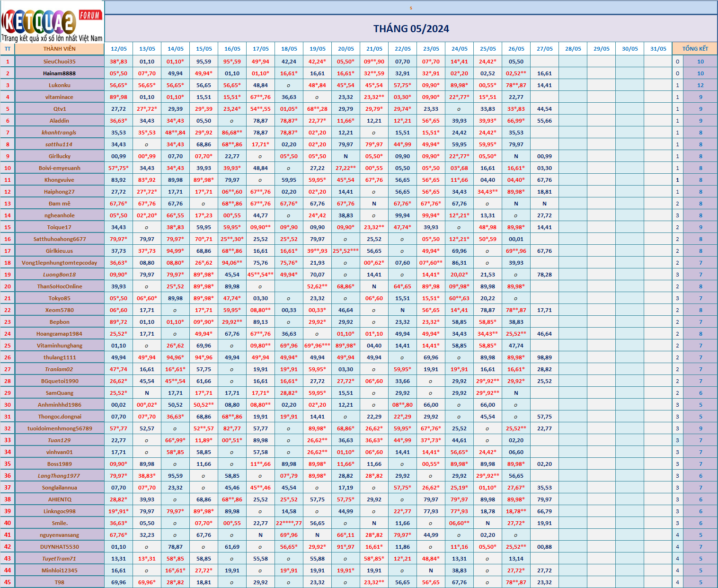Select the TỔNG KẾT column header
Image resolution: width=718 pixels, height=588 pixels.
[x=695, y=49]
